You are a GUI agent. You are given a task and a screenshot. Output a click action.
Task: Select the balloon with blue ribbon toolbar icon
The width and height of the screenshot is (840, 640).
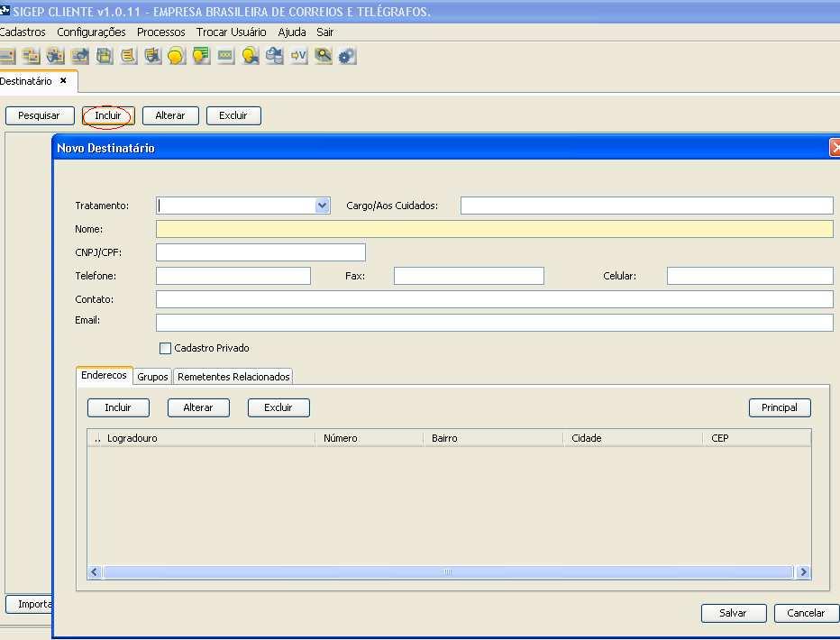(x=250, y=55)
